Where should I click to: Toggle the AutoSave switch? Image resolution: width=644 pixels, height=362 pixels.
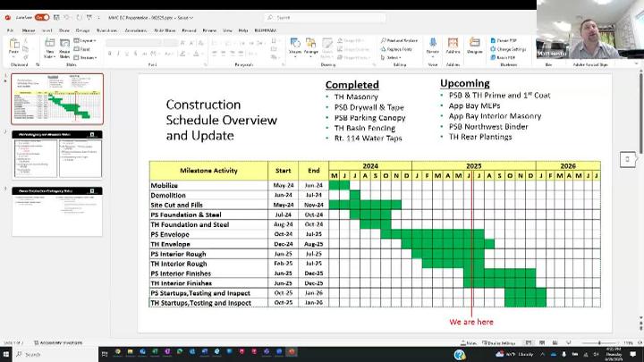42,18
